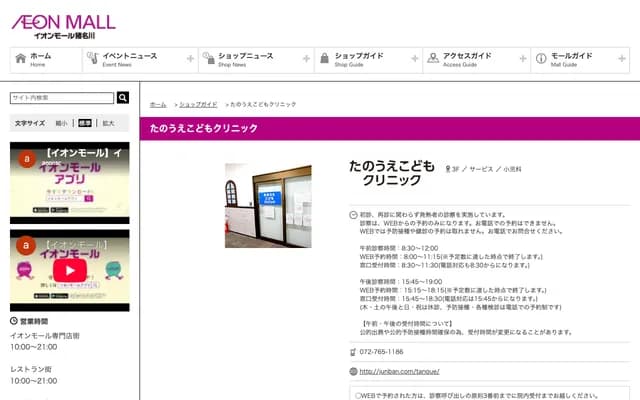
Task: Set text size to 拡大
Action: pos(108,123)
